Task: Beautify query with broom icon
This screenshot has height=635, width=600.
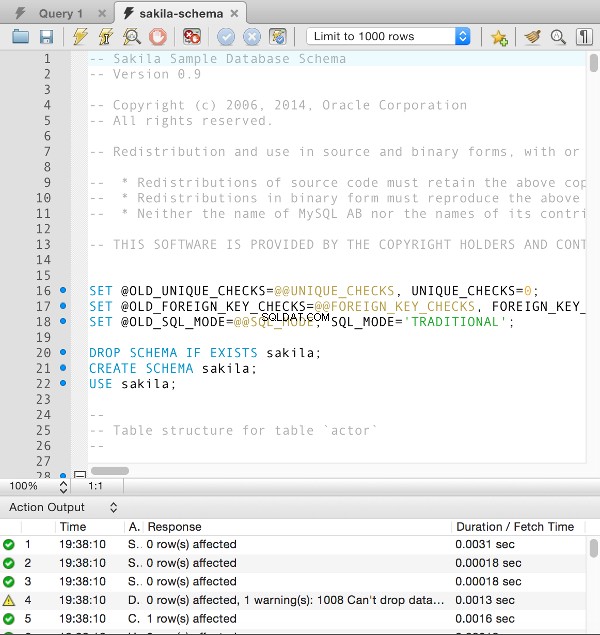Action: pos(532,37)
